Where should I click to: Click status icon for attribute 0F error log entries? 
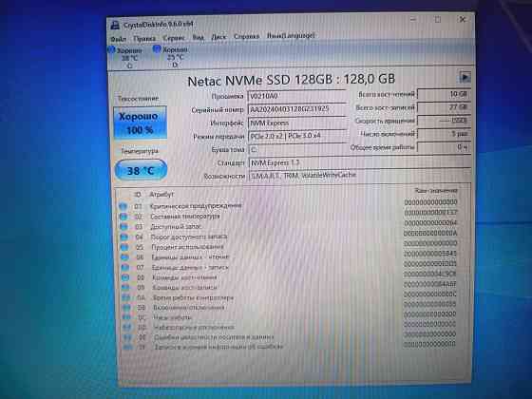coord(127,347)
